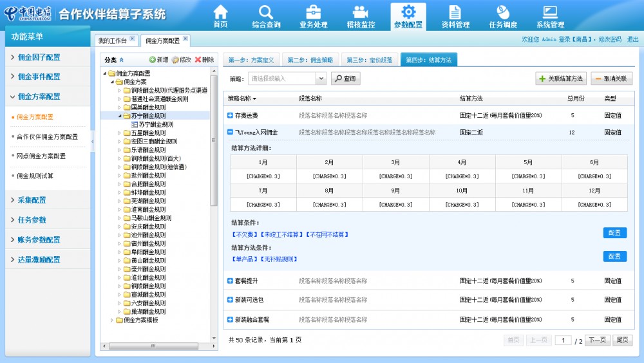Collapse 佣金方案配置 menu section
Image resolution: width=644 pixels, height=363 pixels.
(48, 97)
